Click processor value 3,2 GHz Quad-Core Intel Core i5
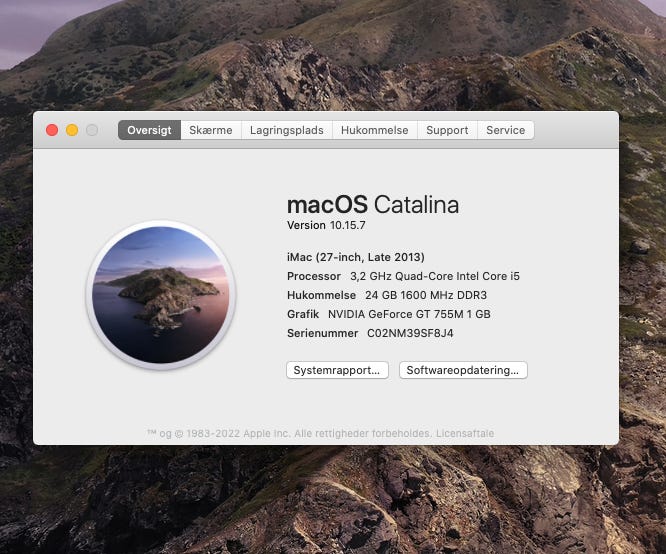Image resolution: width=666 pixels, height=554 pixels. tap(435, 276)
